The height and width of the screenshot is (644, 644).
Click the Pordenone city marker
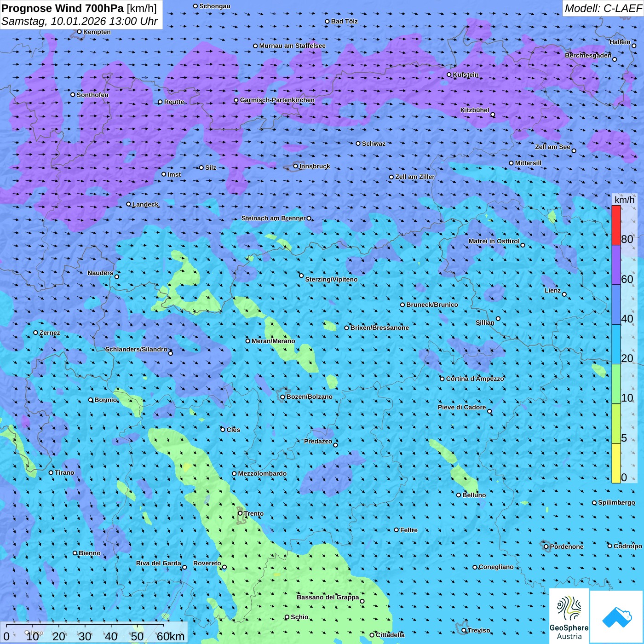pyautogui.click(x=546, y=546)
